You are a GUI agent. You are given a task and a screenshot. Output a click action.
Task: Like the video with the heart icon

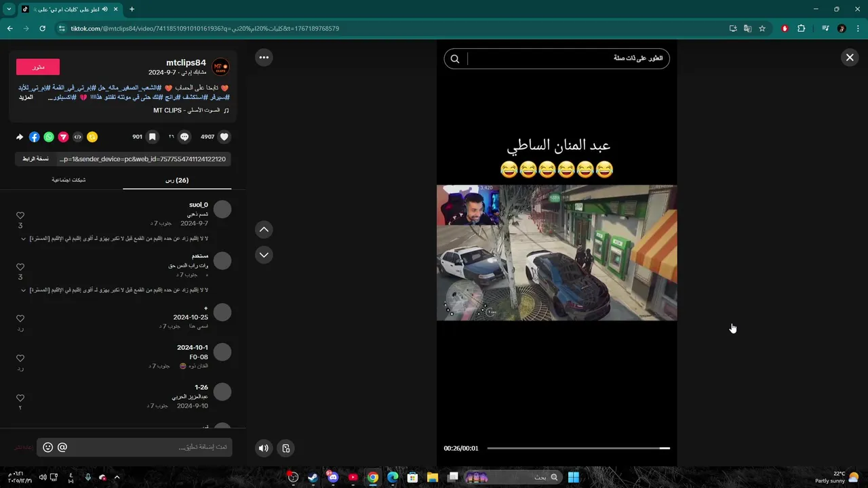[224, 137]
